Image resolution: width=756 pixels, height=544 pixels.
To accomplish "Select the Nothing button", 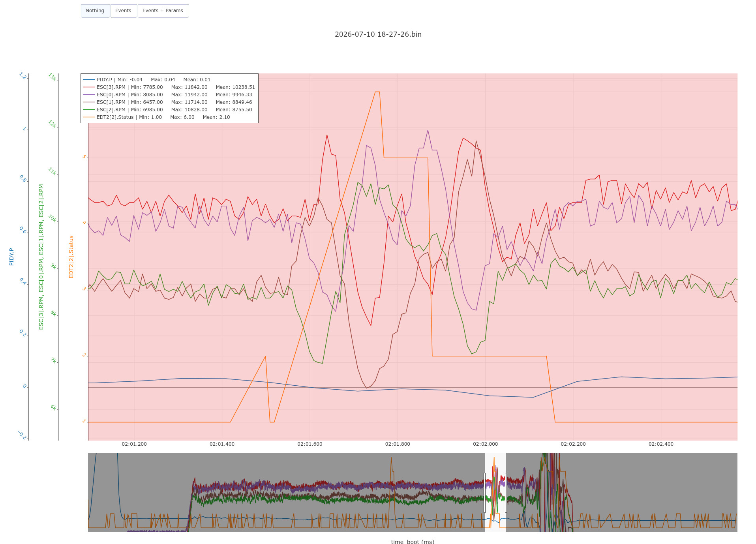I will coord(95,11).
